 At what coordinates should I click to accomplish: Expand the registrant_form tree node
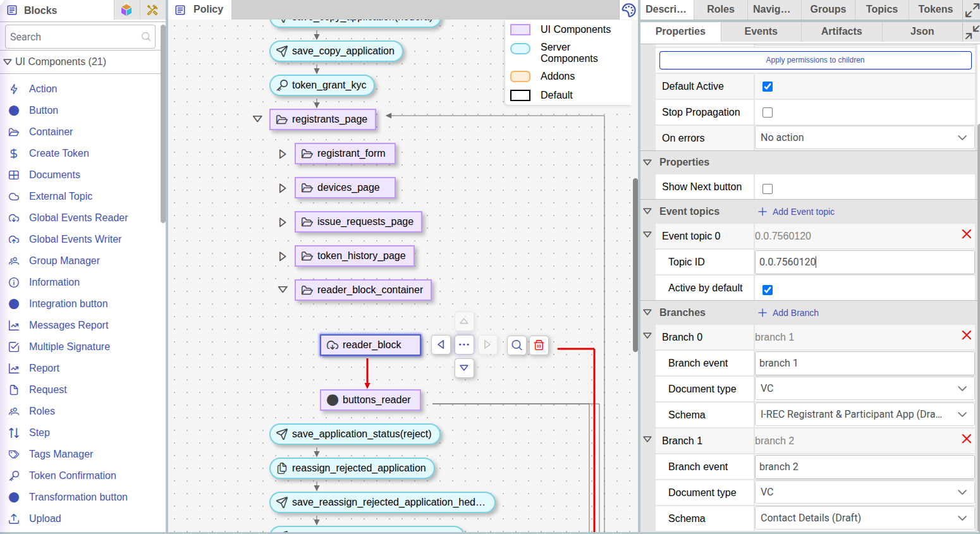coord(283,154)
